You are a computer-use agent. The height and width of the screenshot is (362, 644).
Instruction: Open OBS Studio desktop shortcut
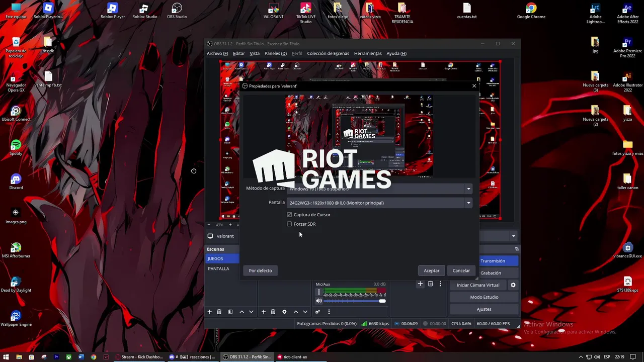coord(177,11)
